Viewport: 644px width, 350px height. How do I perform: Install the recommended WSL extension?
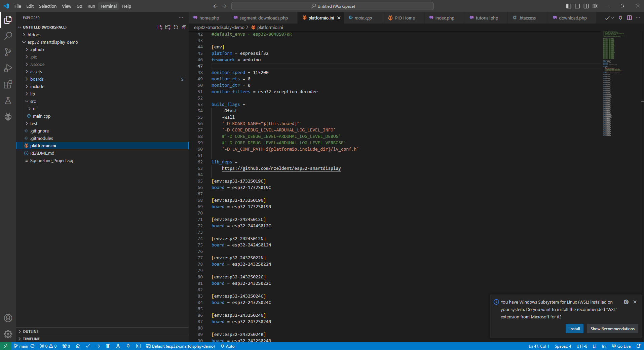tap(574, 329)
